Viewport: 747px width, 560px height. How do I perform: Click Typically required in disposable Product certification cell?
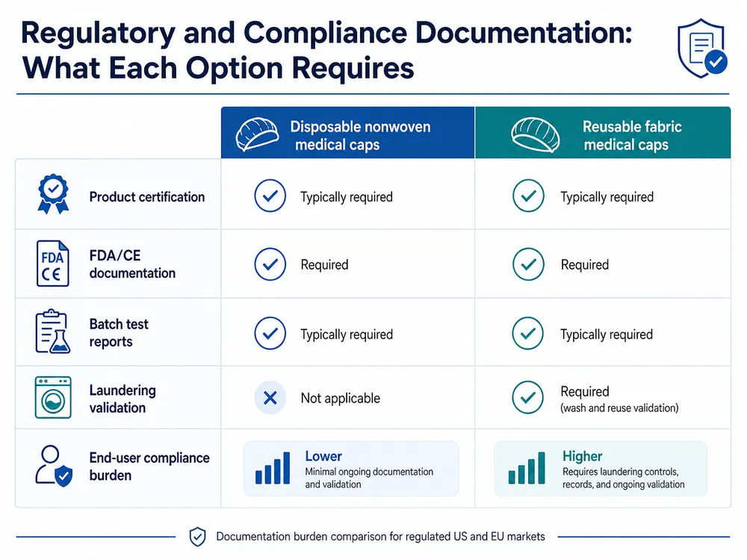point(347,197)
